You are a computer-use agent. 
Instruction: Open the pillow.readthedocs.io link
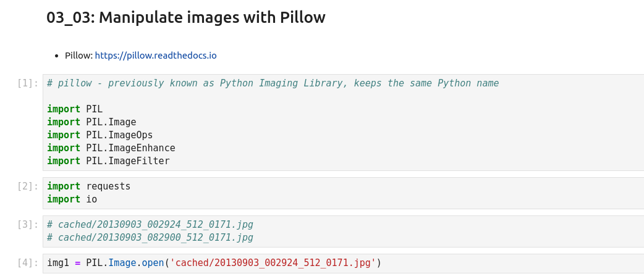click(x=156, y=56)
